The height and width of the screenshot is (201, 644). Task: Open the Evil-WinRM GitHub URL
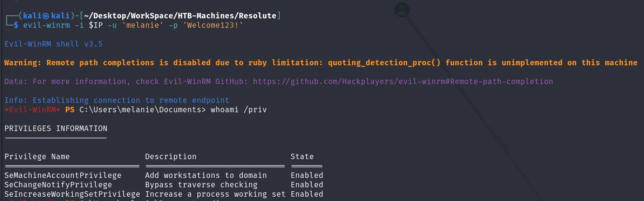403,81
